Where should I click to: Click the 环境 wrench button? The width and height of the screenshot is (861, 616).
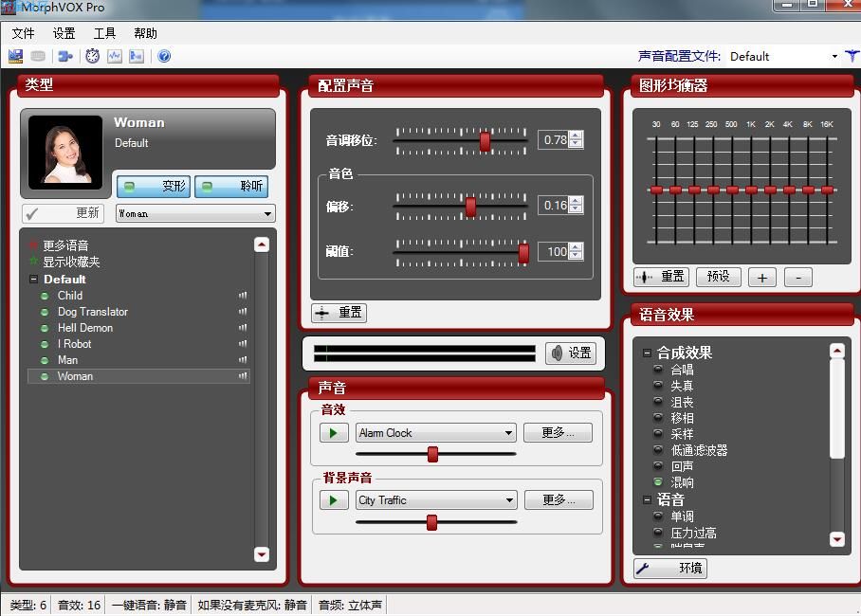670,569
